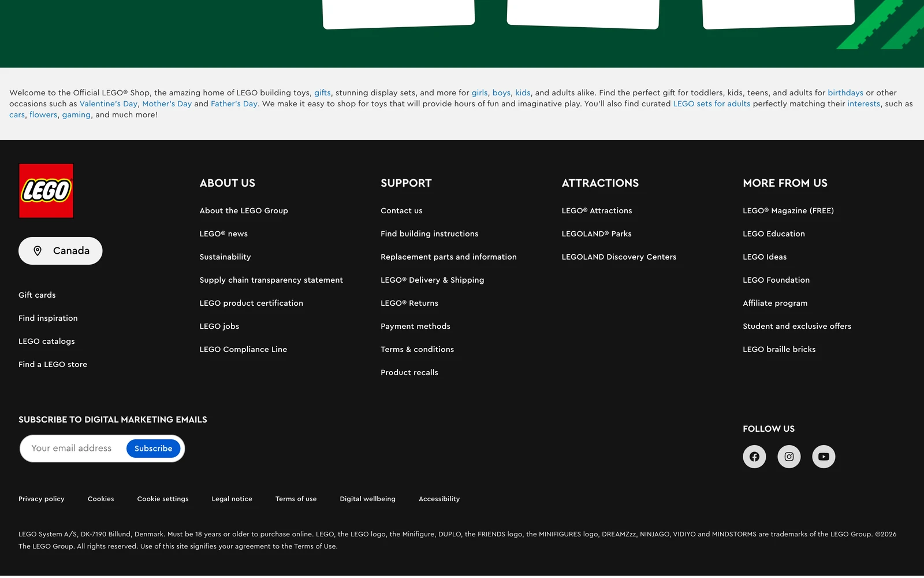Open LEGO® Returns link
The image size is (924, 578).
click(409, 303)
